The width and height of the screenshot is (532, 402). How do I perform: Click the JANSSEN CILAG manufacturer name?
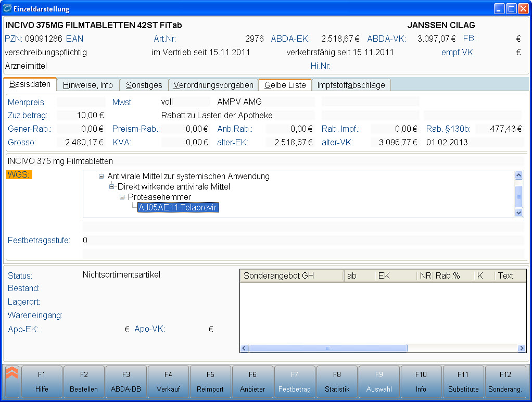(x=441, y=25)
